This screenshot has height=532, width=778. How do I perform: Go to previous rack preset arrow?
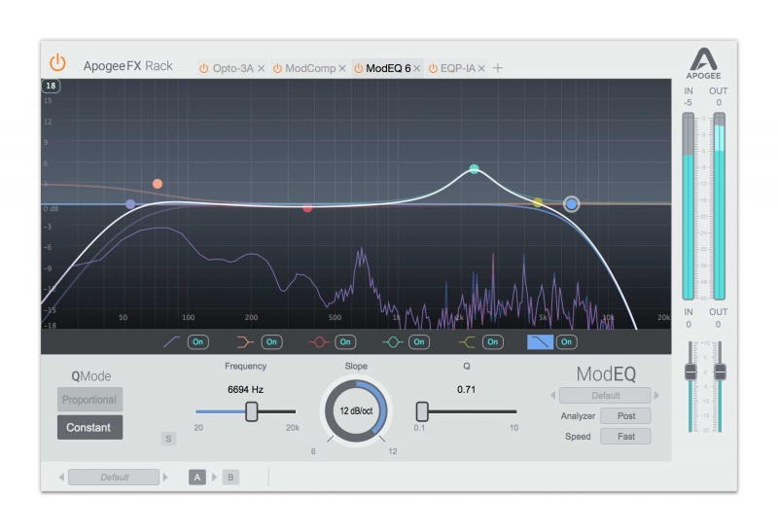(61, 477)
